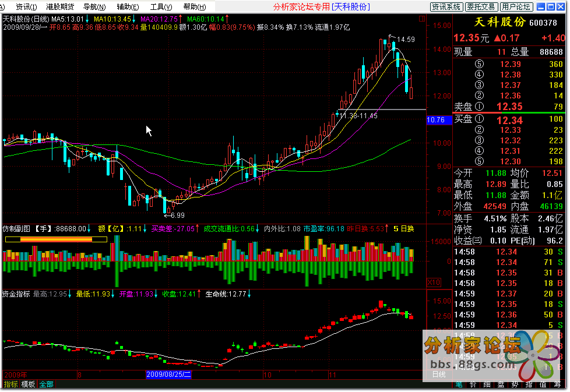Select the 价 price tab
The height and width of the screenshot is (392, 570).
click(473, 384)
